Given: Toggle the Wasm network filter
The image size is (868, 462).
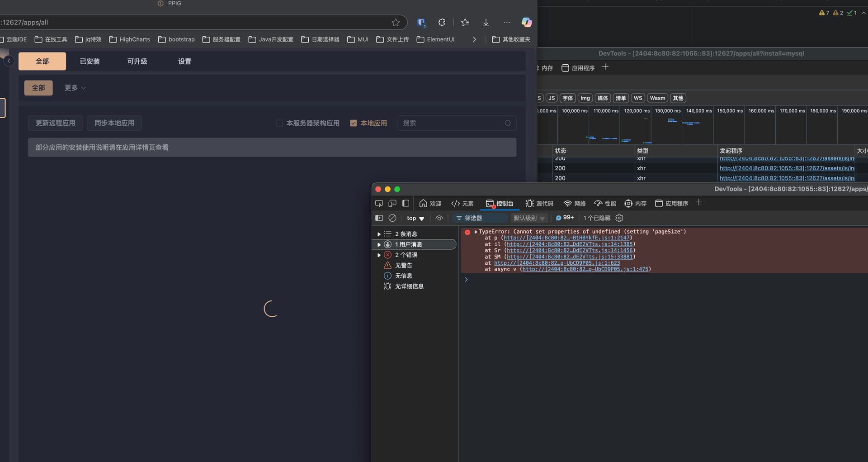Looking at the screenshot, I should point(657,98).
